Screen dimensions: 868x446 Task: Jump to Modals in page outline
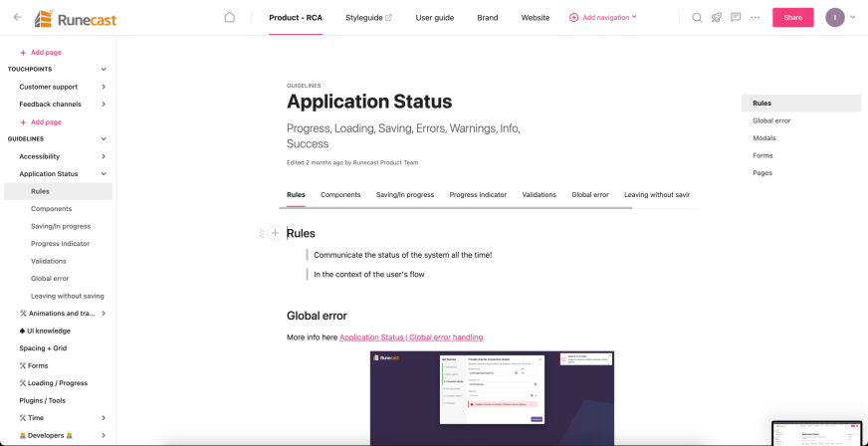(x=763, y=138)
